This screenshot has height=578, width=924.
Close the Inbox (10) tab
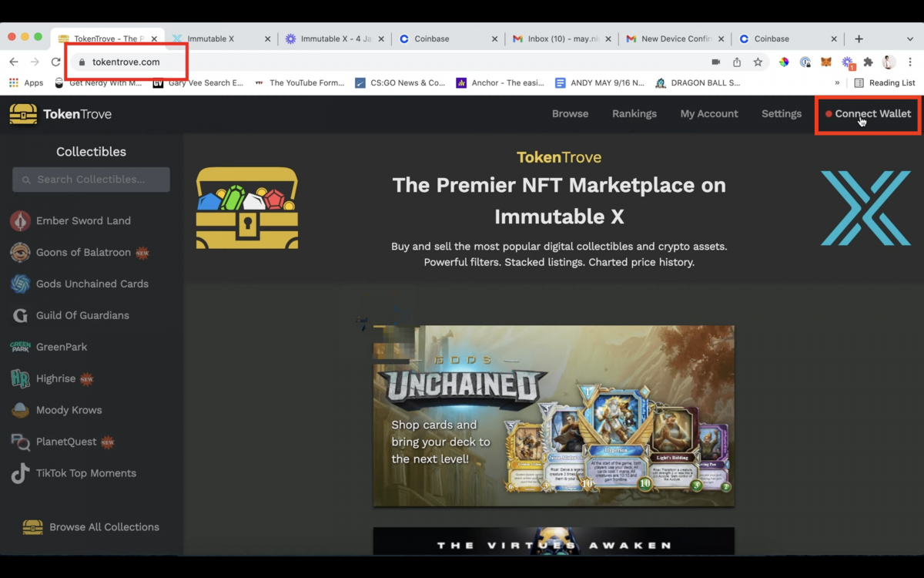pyautogui.click(x=610, y=39)
